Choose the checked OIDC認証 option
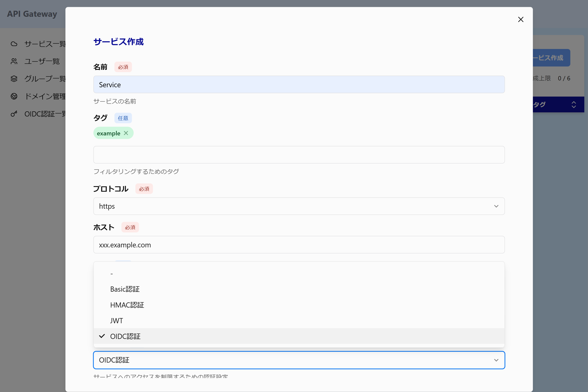 coord(299,336)
